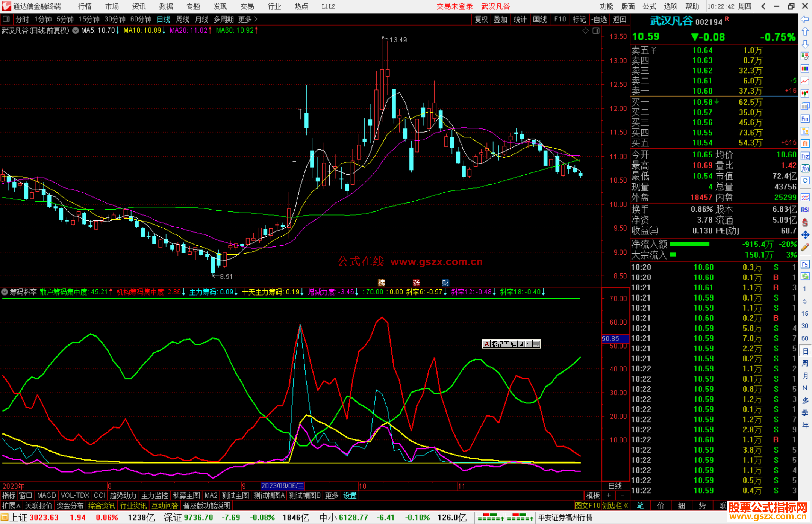Image resolution: width=812 pixels, height=524 pixels.
Task: Click the F10 icon in right sidebar
Action: 805,119
